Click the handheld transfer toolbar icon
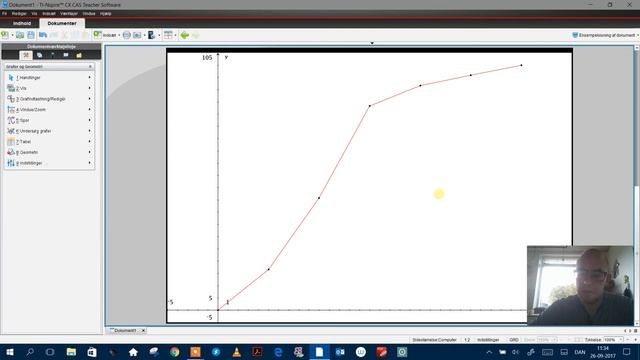 (x=151, y=35)
